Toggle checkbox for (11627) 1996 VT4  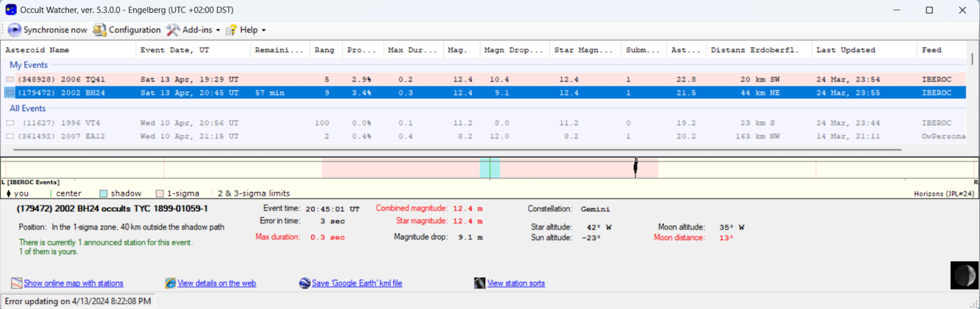point(10,123)
